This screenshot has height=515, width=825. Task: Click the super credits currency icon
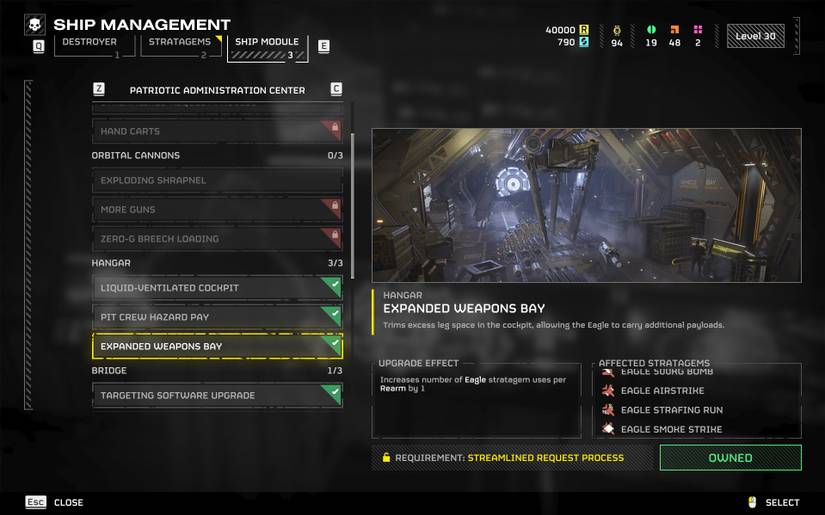click(x=584, y=42)
